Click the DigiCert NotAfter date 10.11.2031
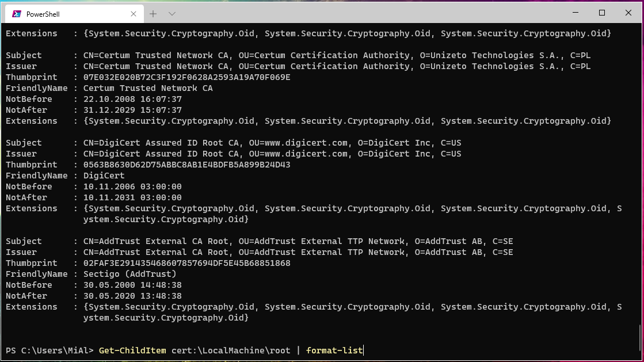644x362 pixels. tap(132, 197)
